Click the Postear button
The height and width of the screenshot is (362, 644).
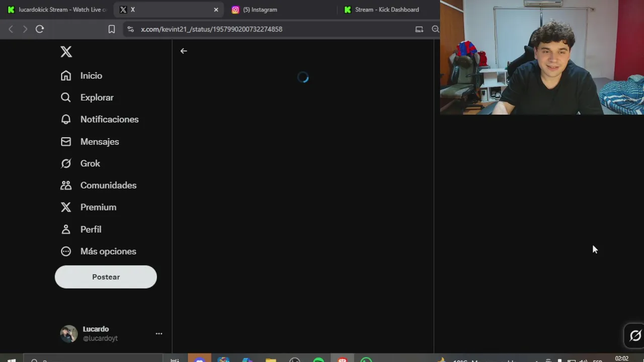click(106, 277)
